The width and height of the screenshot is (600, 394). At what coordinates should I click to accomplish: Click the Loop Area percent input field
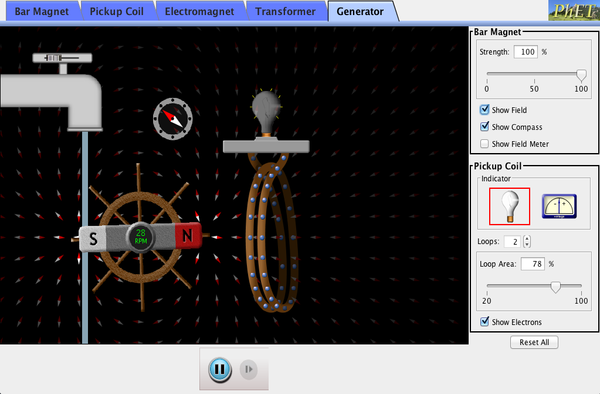[x=533, y=264]
